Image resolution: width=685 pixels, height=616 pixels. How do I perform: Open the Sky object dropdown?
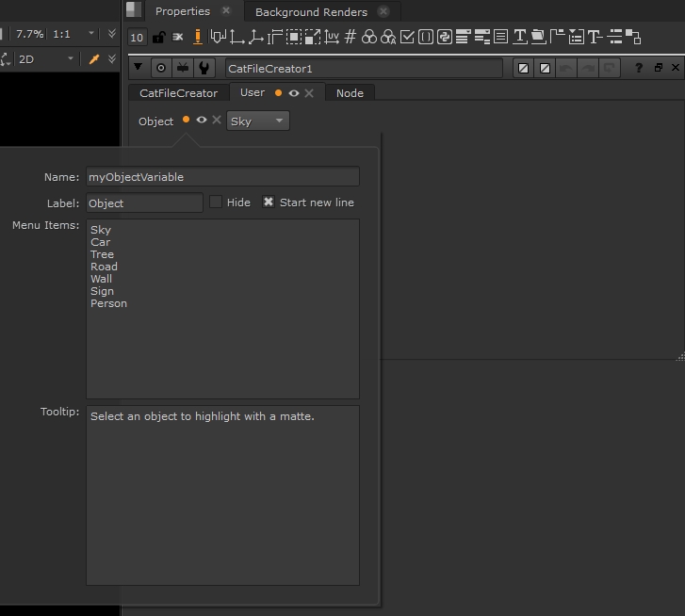[257, 121]
